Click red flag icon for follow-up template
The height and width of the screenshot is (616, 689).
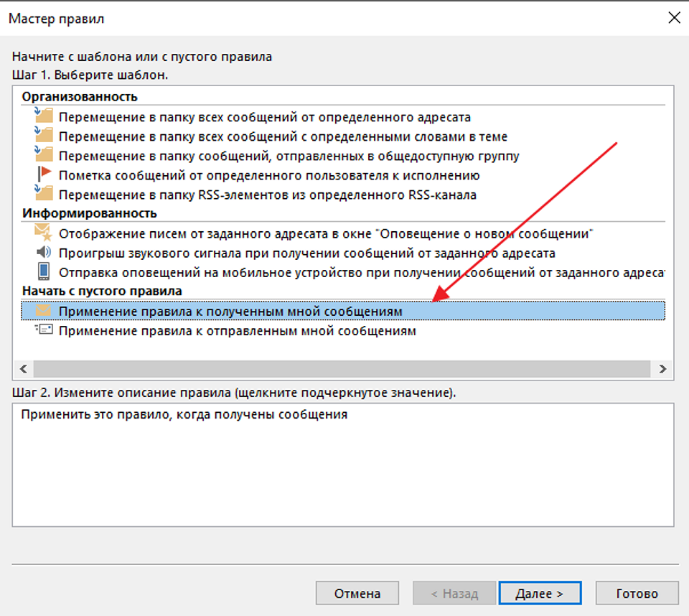coord(44,174)
